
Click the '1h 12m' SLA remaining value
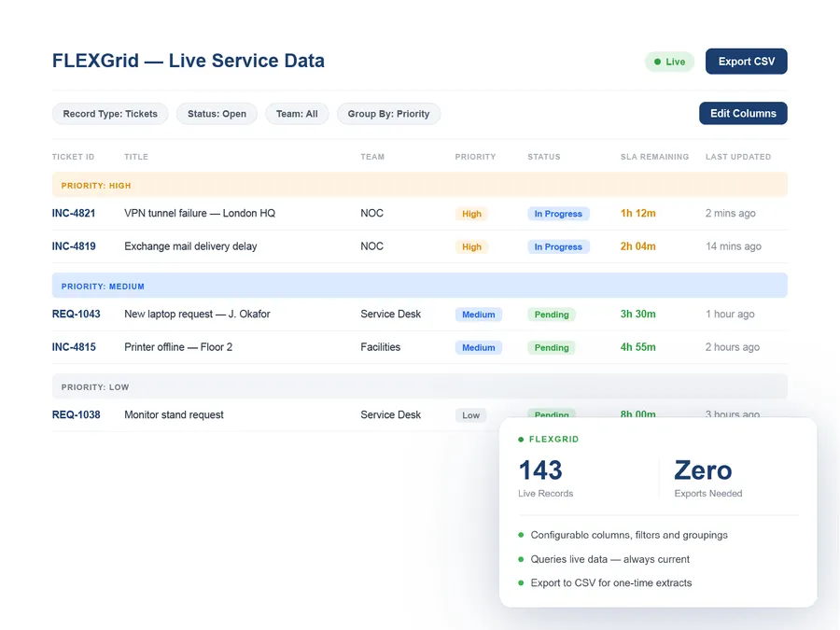pos(638,213)
